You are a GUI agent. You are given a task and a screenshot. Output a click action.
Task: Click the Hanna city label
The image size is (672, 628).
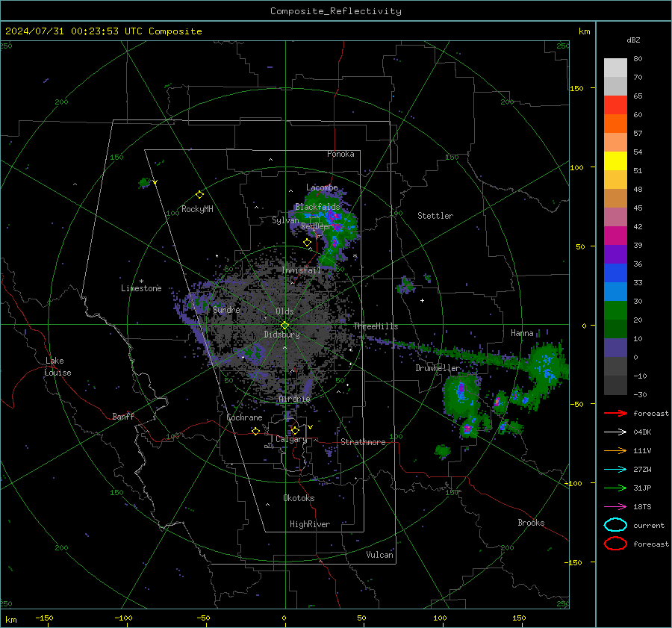pos(522,333)
